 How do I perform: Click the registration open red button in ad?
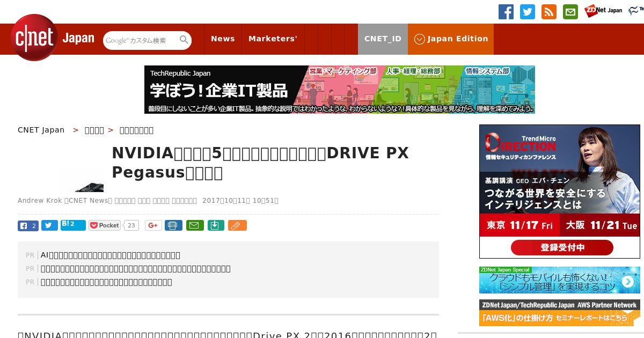562,247
